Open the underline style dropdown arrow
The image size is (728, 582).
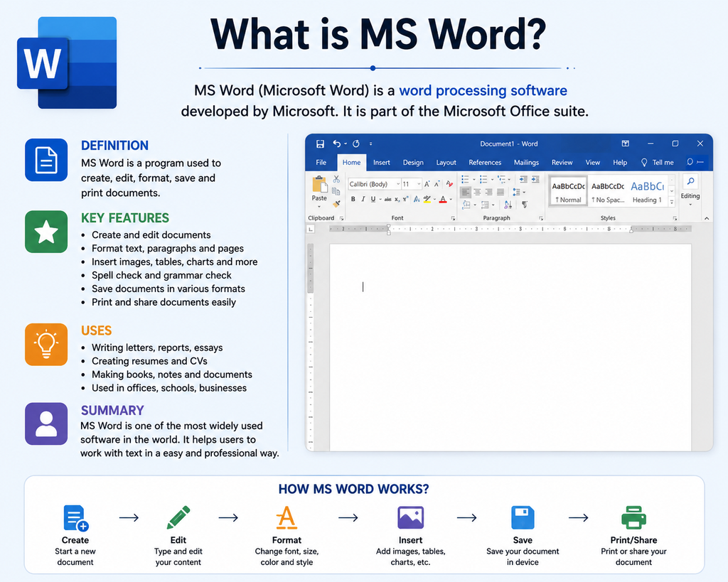(380, 199)
